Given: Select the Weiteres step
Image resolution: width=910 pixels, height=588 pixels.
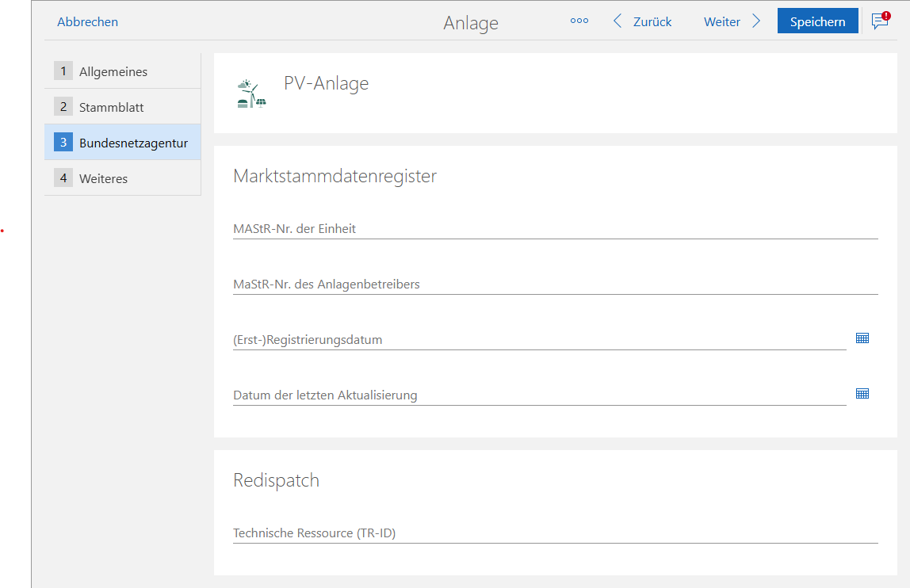Looking at the screenshot, I should pos(104,178).
